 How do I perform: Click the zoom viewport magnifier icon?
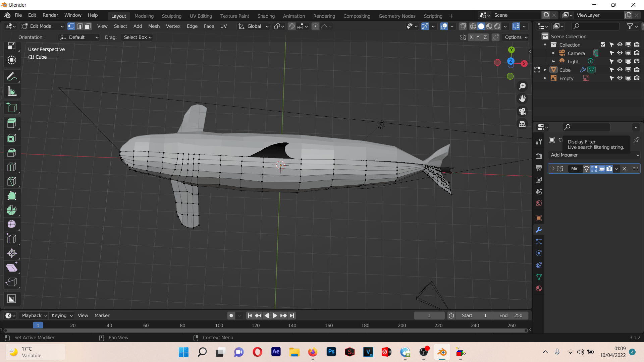(x=522, y=86)
